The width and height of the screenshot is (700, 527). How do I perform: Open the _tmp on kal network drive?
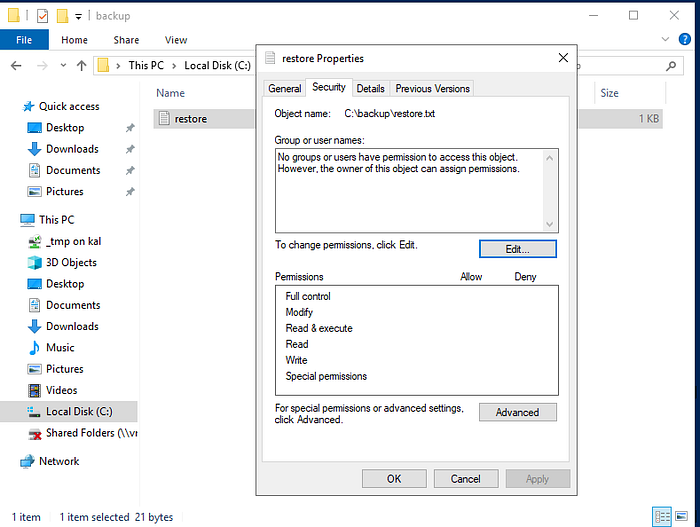73,241
